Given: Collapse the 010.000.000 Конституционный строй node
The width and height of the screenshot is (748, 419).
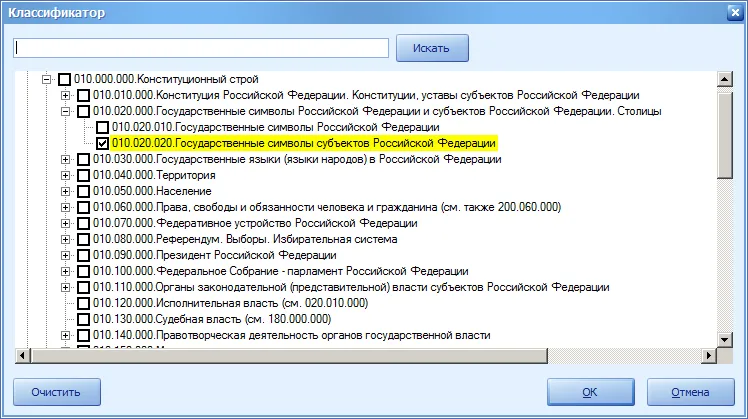Looking at the screenshot, I should coord(47,79).
